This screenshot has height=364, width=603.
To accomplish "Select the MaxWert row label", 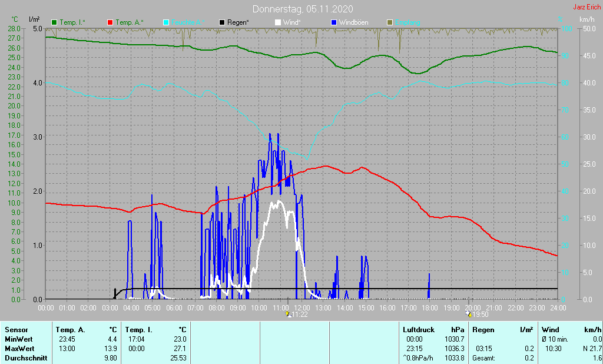I will 18,349.
